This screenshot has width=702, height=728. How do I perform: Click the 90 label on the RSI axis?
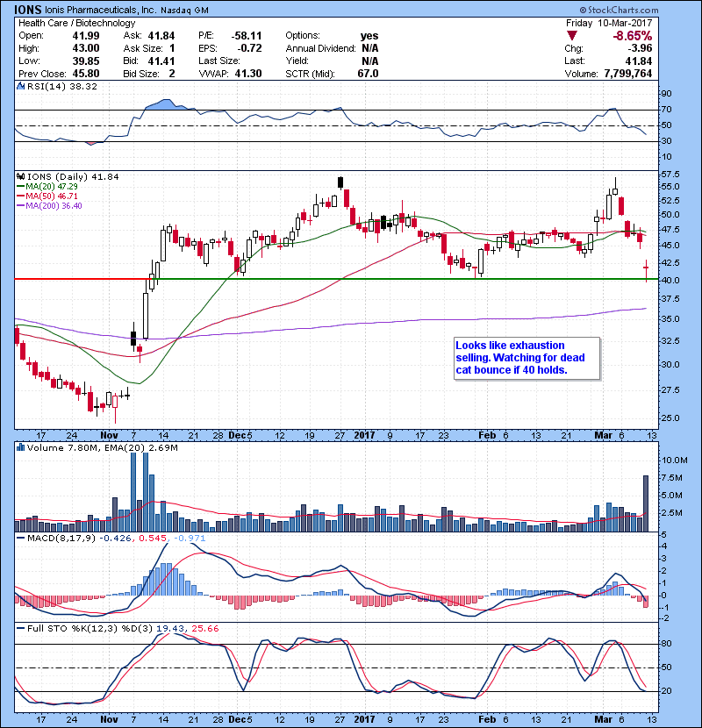pyautogui.click(x=666, y=94)
